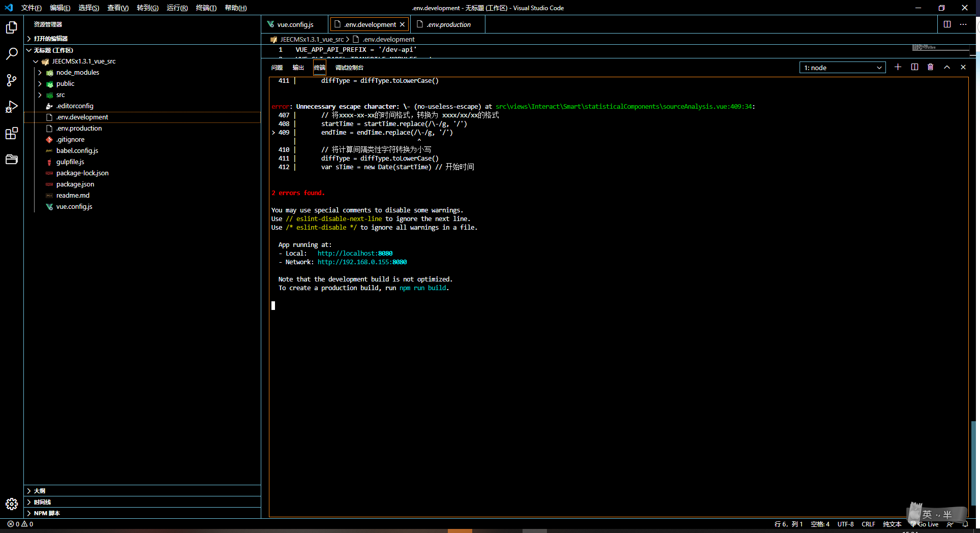The image size is (980, 533).
Task: Open the 终端(T) menu
Action: (x=206, y=8)
